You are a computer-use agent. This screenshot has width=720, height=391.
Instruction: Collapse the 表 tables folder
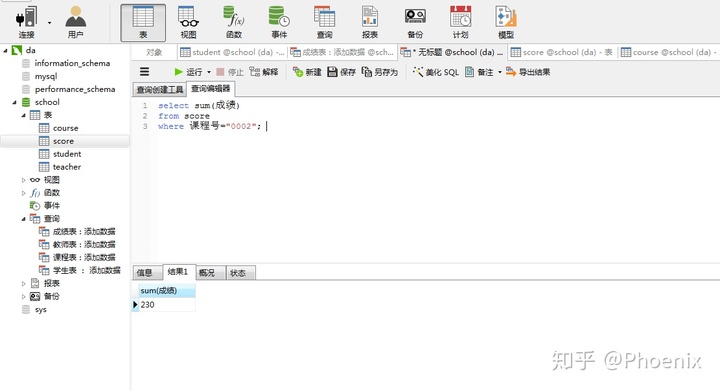coord(23,115)
